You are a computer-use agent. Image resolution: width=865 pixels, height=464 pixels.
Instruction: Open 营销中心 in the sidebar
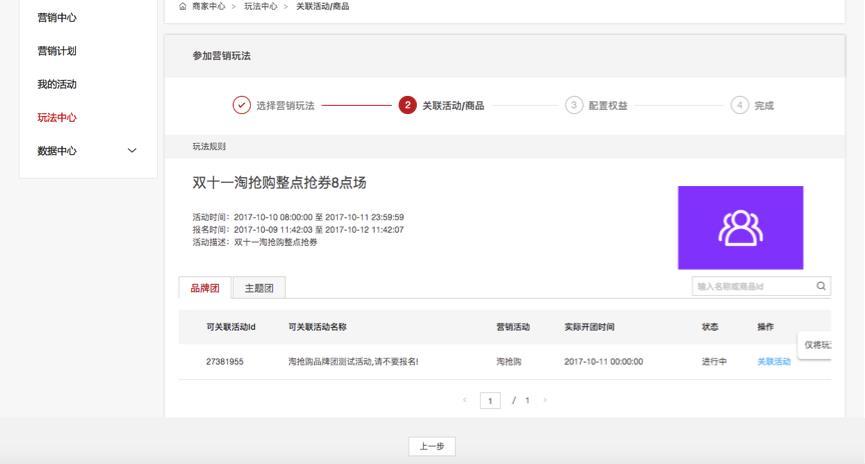click(57, 18)
